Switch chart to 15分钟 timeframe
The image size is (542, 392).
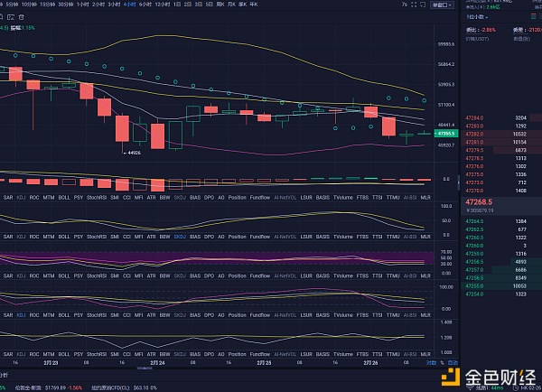click(47, 5)
